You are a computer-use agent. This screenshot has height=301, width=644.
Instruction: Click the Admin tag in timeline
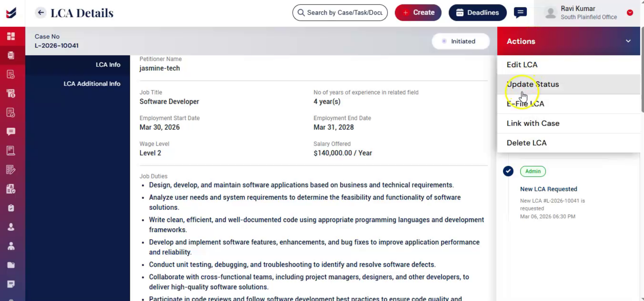click(x=533, y=171)
